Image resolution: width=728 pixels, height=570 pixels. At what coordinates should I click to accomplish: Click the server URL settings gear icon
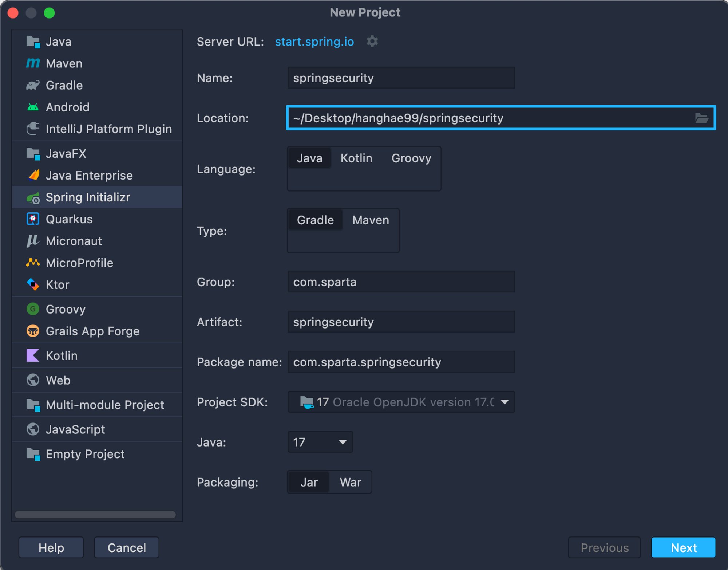372,42
